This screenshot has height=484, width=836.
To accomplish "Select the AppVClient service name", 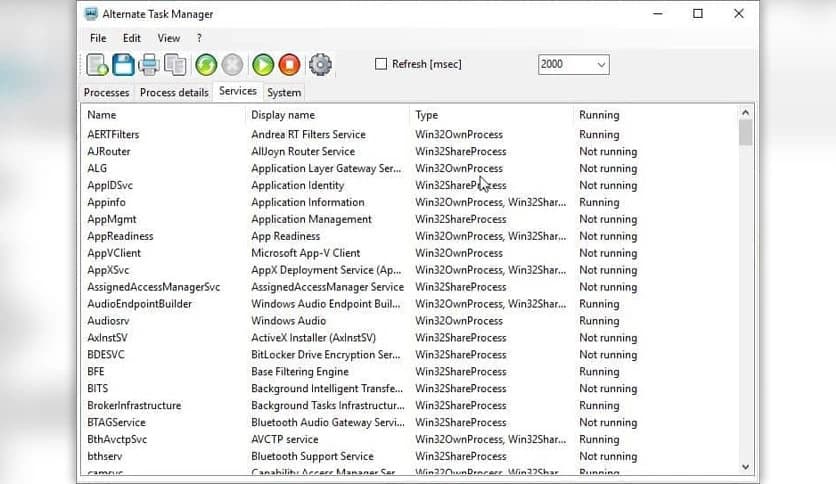I will 114,253.
